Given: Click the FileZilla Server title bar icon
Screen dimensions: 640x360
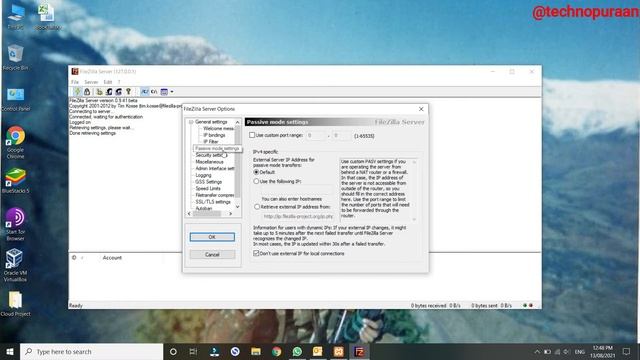Looking at the screenshot, I should tap(75, 71).
